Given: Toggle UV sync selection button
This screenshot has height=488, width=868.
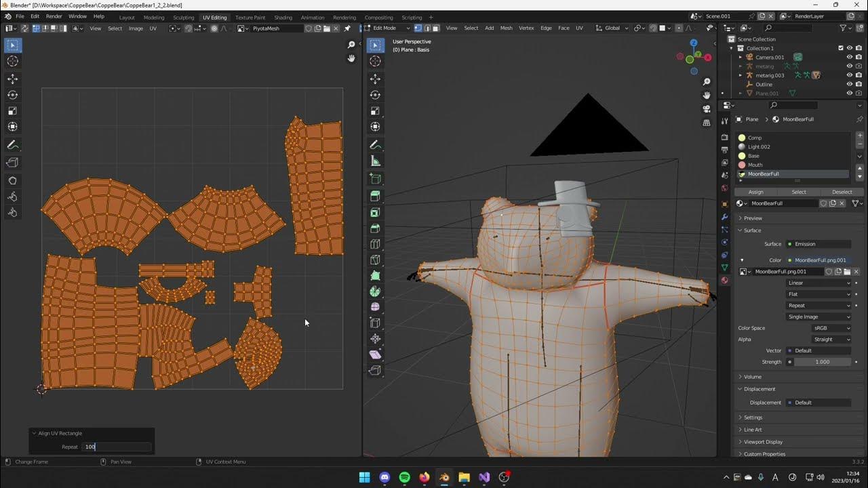Looking at the screenshot, I should pos(24,28).
